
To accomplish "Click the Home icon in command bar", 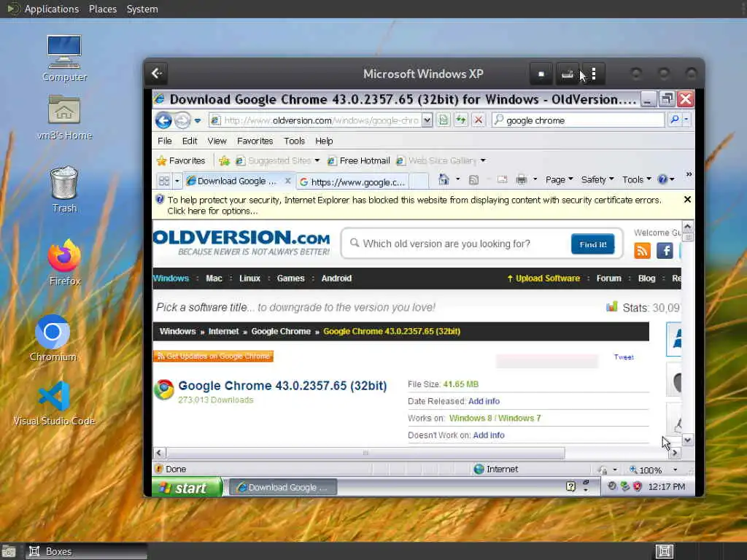I will coord(444,179).
